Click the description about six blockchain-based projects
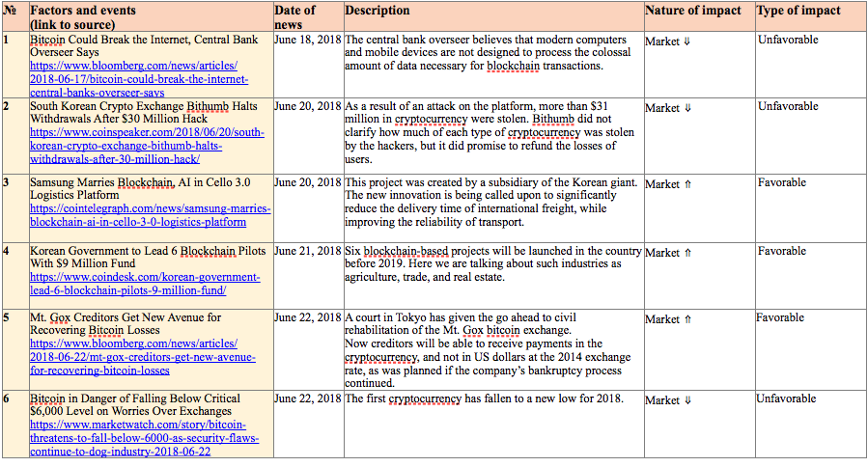 pos(493,264)
